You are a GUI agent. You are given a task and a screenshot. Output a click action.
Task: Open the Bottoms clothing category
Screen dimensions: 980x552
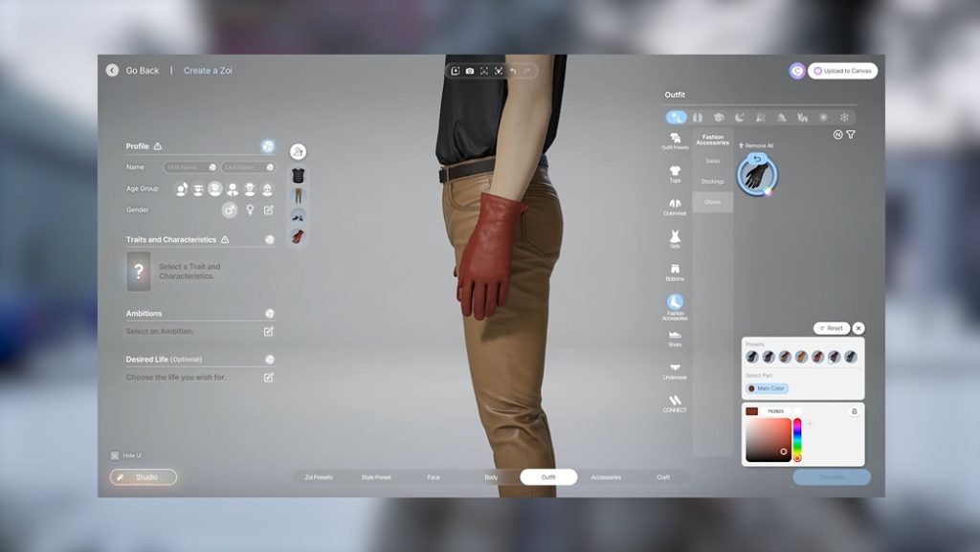[675, 272]
